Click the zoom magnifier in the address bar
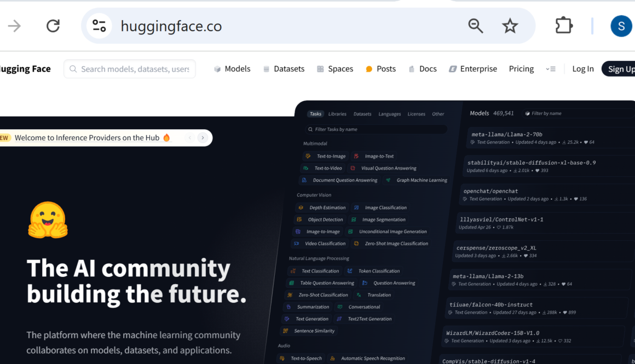This screenshot has width=635, height=364. [x=475, y=25]
